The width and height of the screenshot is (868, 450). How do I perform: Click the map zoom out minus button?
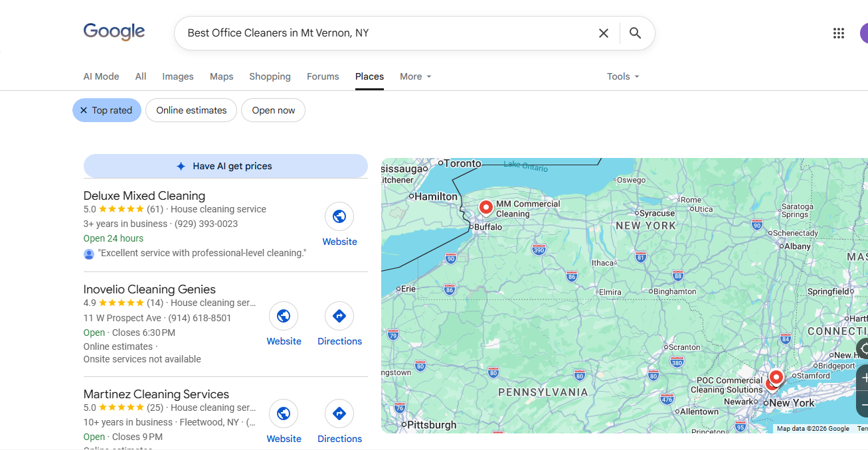tap(864, 404)
